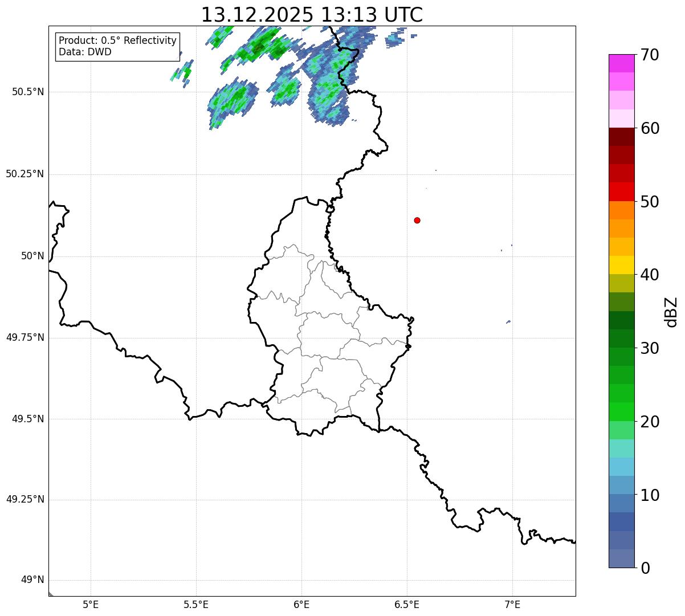Click the bright red colorbar swatch below 55
685x616 pixels.
tap(621, 191)
